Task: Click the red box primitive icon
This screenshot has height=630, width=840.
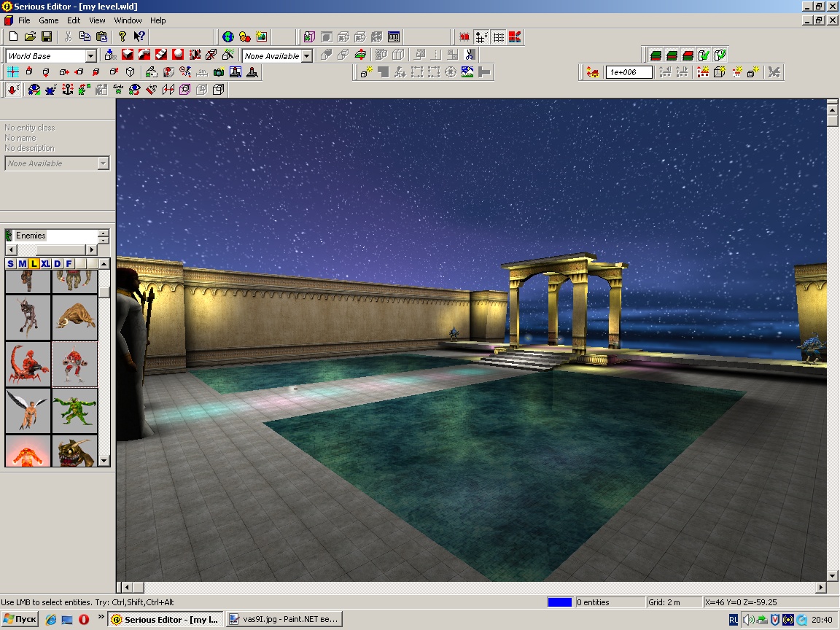Action: pyautogui.click(x=128, y=55)
